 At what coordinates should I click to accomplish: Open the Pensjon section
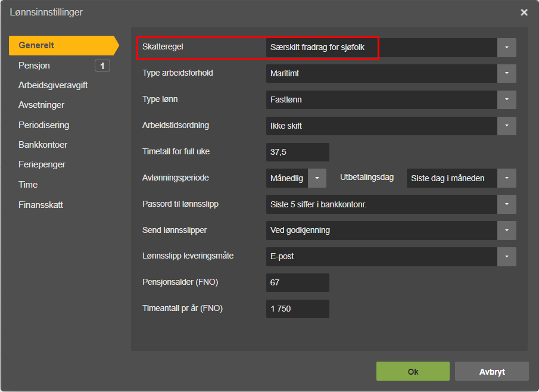34,66
